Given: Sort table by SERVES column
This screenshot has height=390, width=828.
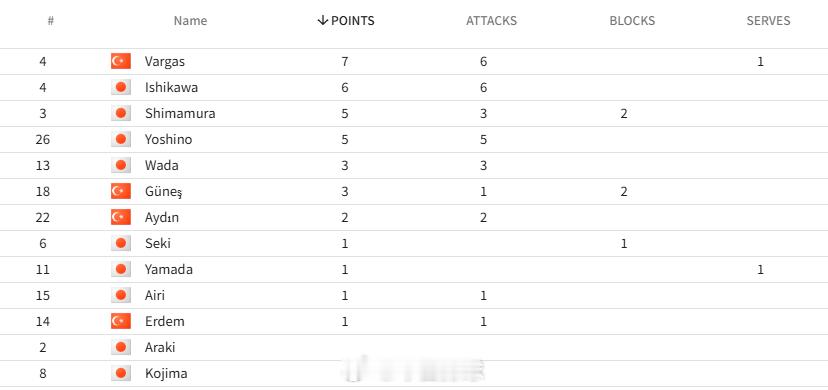Looking at the screenshot, I should pyautogui.click(x=768, y=21).
